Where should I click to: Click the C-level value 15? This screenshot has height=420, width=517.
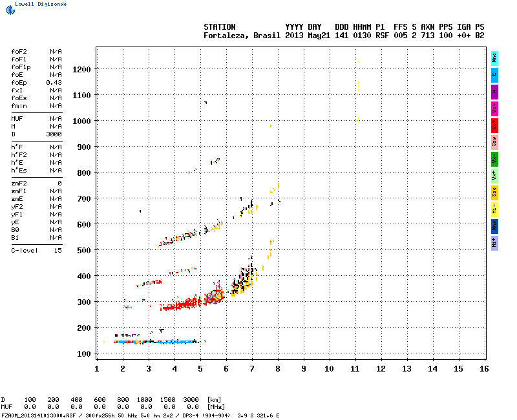pos(58,251)
